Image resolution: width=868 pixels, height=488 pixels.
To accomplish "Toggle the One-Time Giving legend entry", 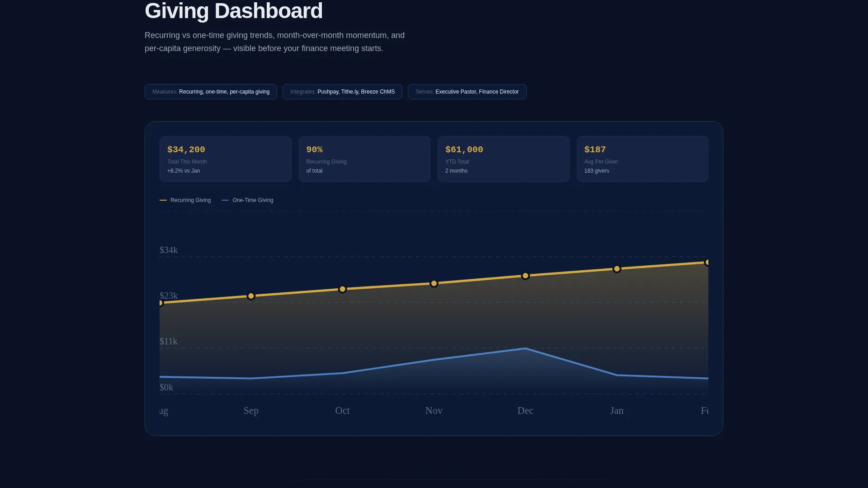I will [247, 200].
